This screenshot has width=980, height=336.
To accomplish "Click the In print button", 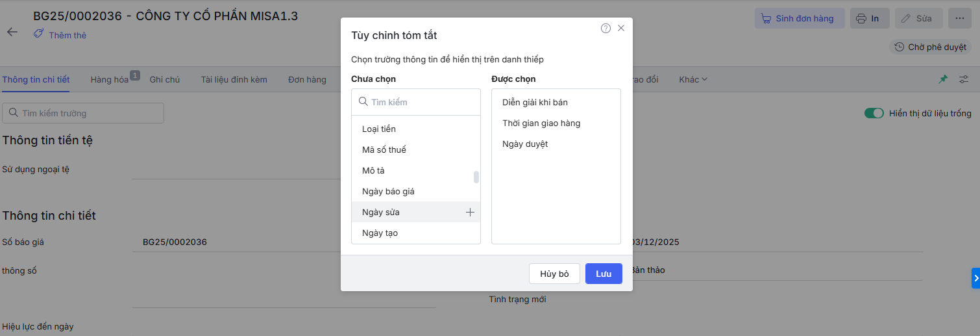I will (869, 18).
